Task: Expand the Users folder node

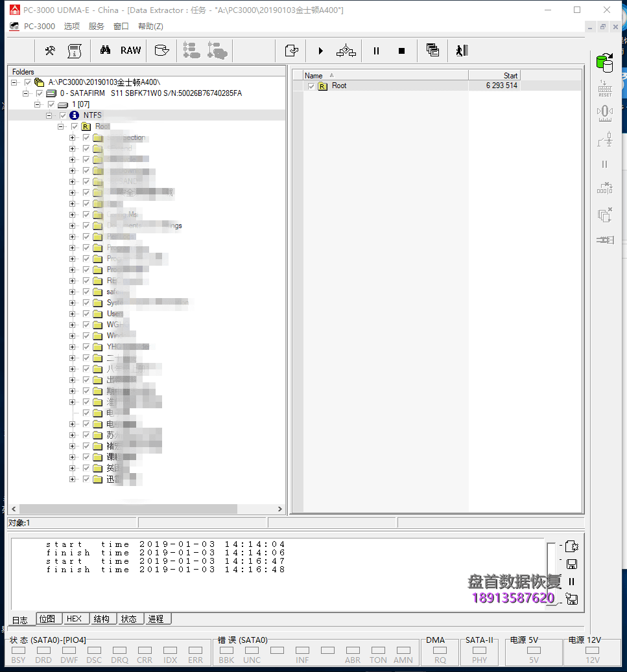Action: [72, 314]
